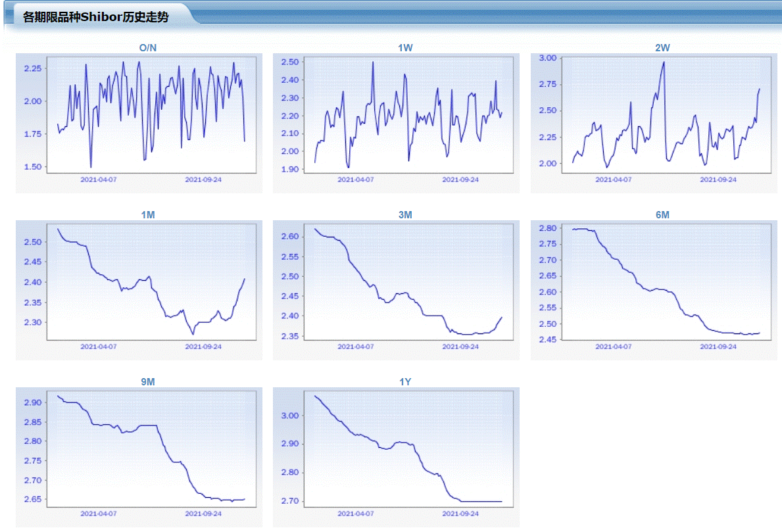Open the O/N Shibor trend chart
The width and height of the screenshot is (782, 532).
[139, 123]
